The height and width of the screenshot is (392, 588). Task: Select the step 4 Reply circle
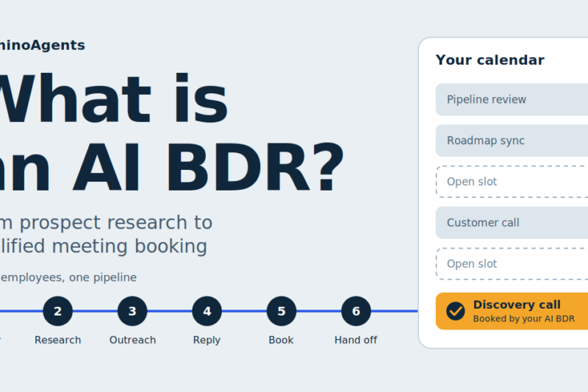click(207, 311)
